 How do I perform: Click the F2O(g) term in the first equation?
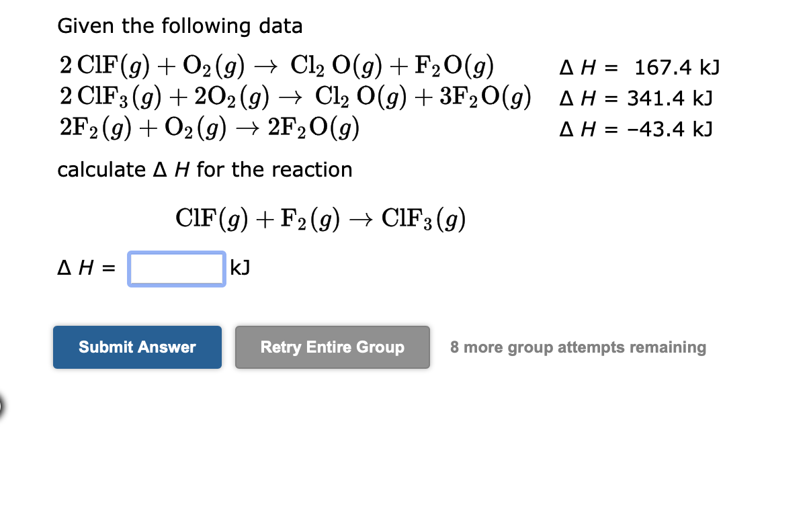[453, 65]
